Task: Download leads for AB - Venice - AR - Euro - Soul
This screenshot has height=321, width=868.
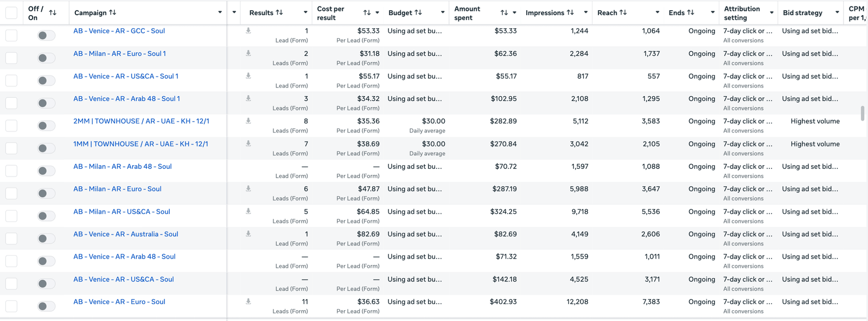Action: pos(248,301)
